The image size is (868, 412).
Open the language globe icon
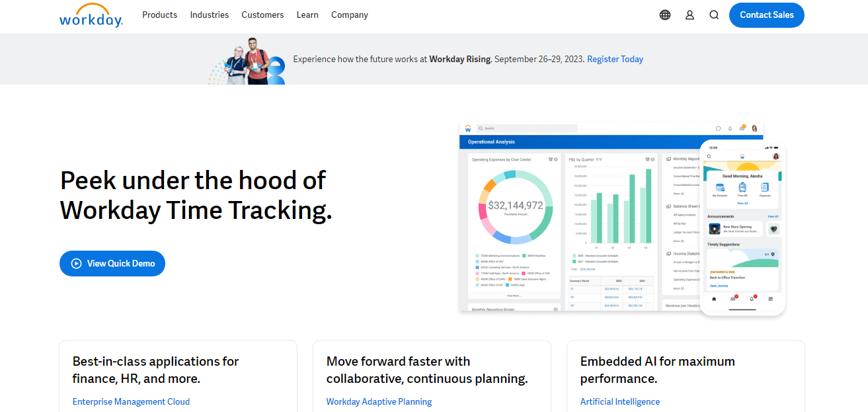click(x=664, y=15)
